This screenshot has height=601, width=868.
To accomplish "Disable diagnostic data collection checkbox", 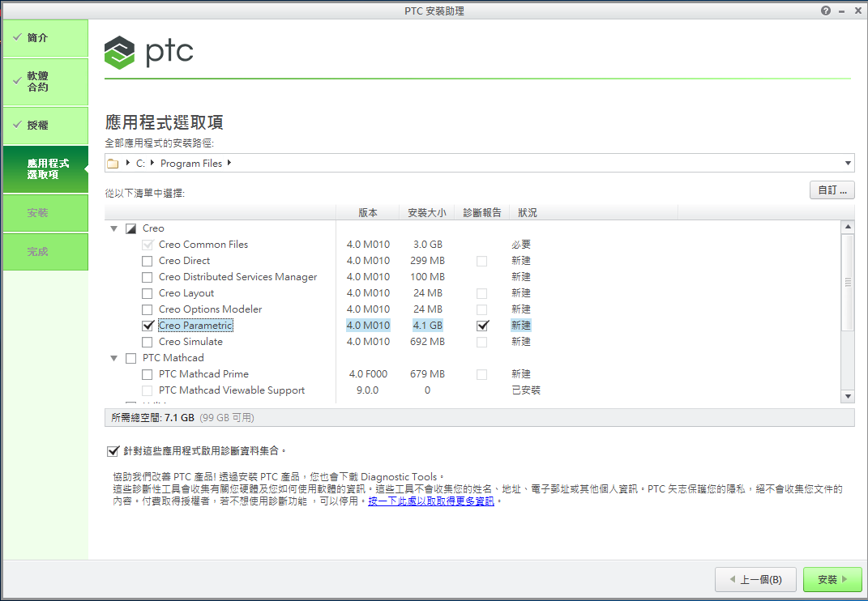I will (x=113, y=451).
